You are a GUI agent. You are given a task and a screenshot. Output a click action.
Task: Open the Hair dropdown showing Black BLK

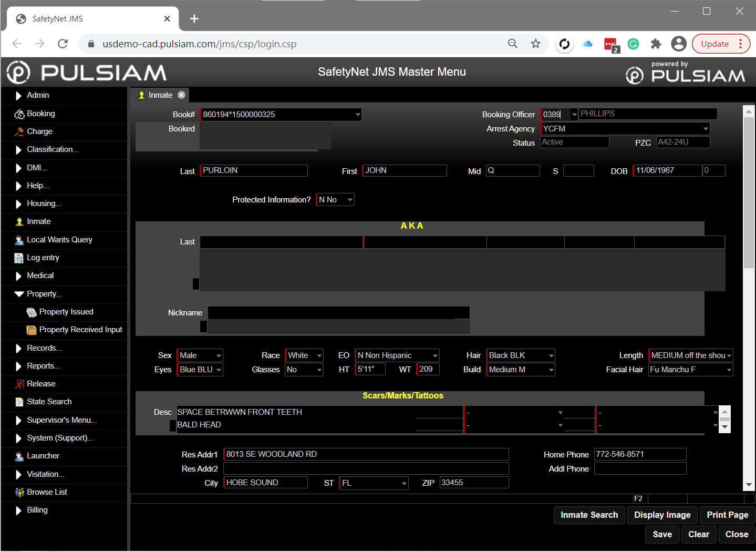click(551, 356)
